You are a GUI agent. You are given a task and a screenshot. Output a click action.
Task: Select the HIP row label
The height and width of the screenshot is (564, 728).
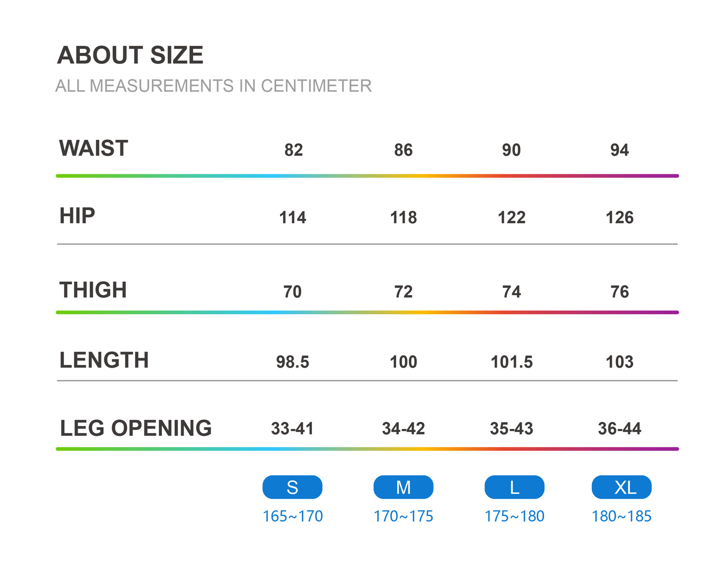click(x=77, y=216)
